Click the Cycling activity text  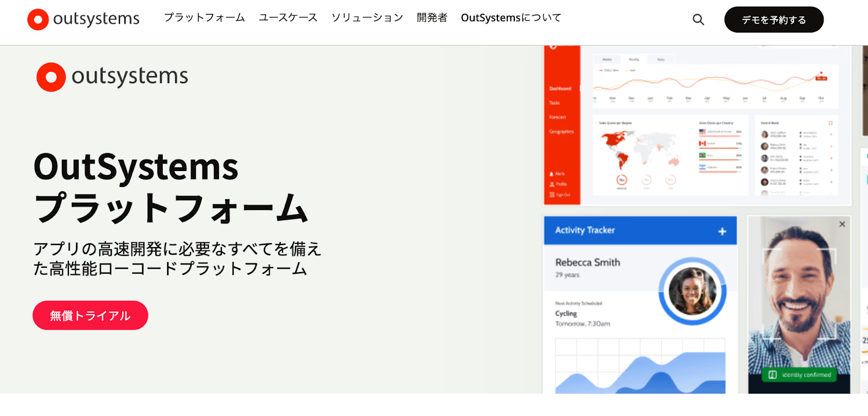[x=566, y=313]
